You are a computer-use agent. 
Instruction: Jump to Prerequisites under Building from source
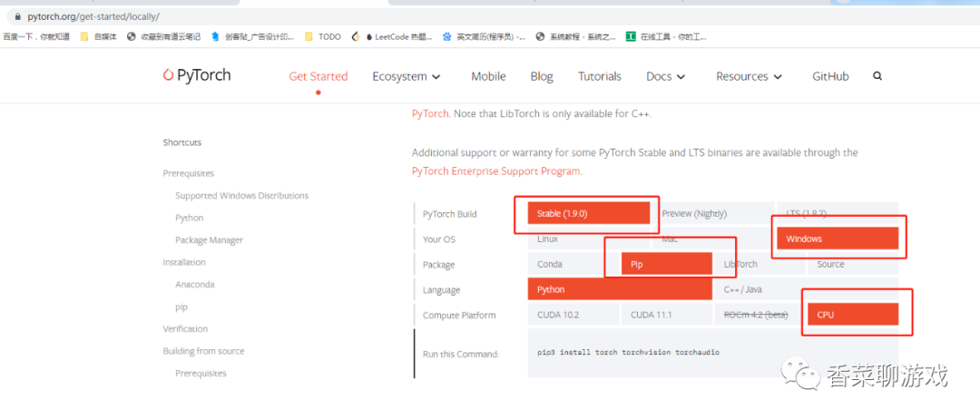(201, 374)
